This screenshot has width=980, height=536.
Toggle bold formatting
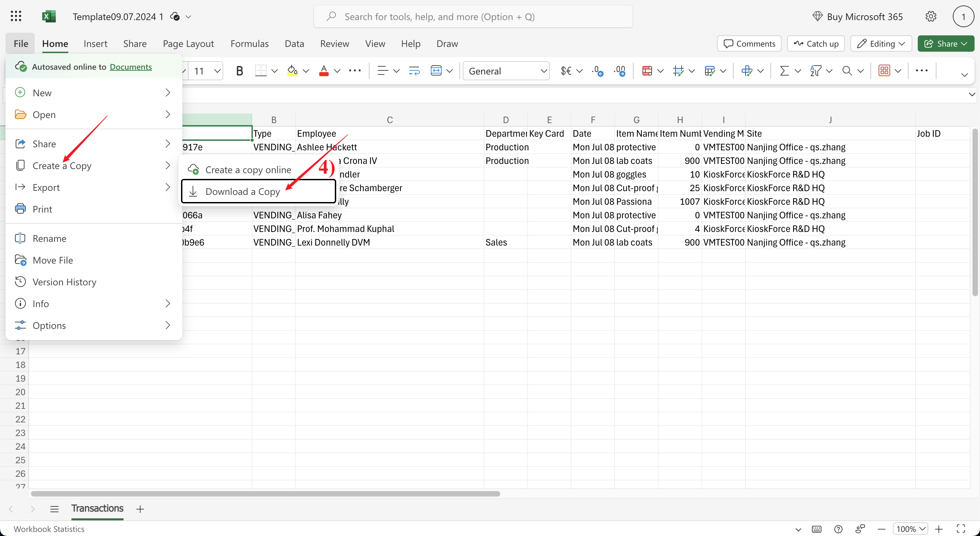pyautogui.click(x=239, y=71)
